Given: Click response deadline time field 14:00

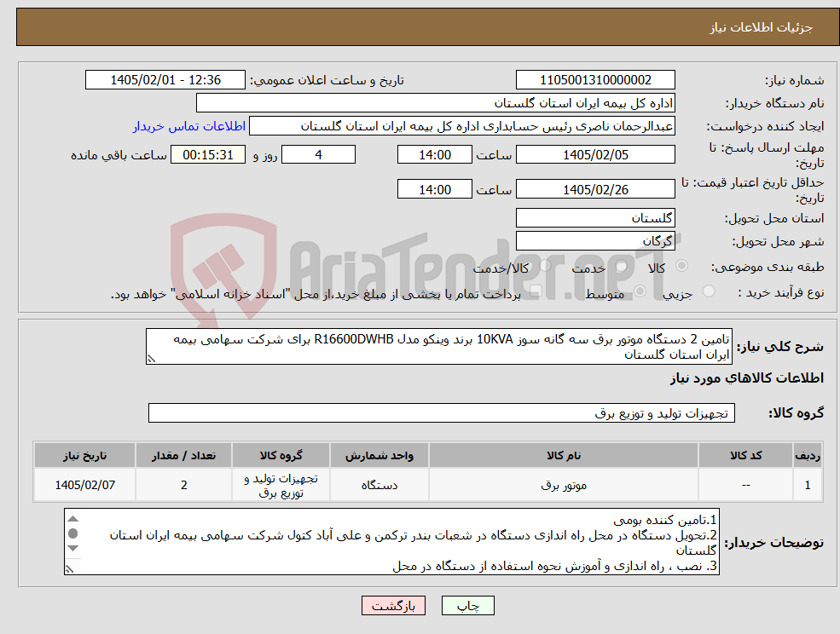Looking at the screenshot, I should click(x=434, y=155).
